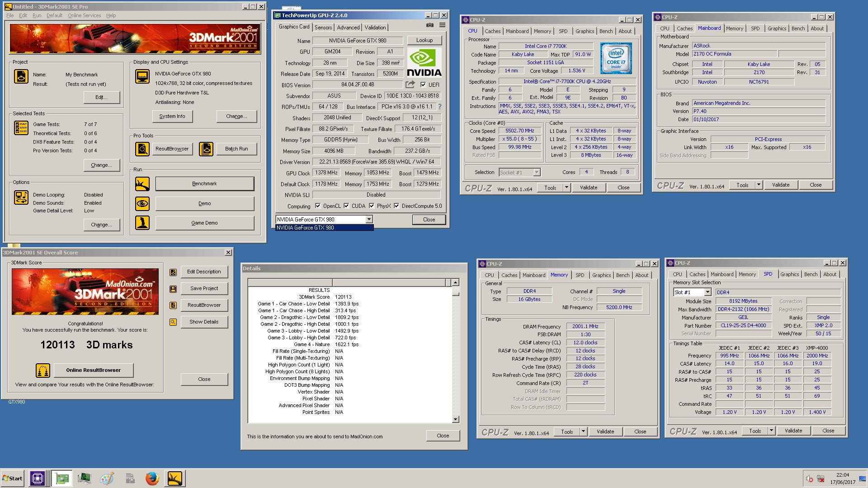Image resolution: width=868 pixels, height=488 pixels.
Task: Click the Project name icon in 3DMark
Action: click(21, 76)
